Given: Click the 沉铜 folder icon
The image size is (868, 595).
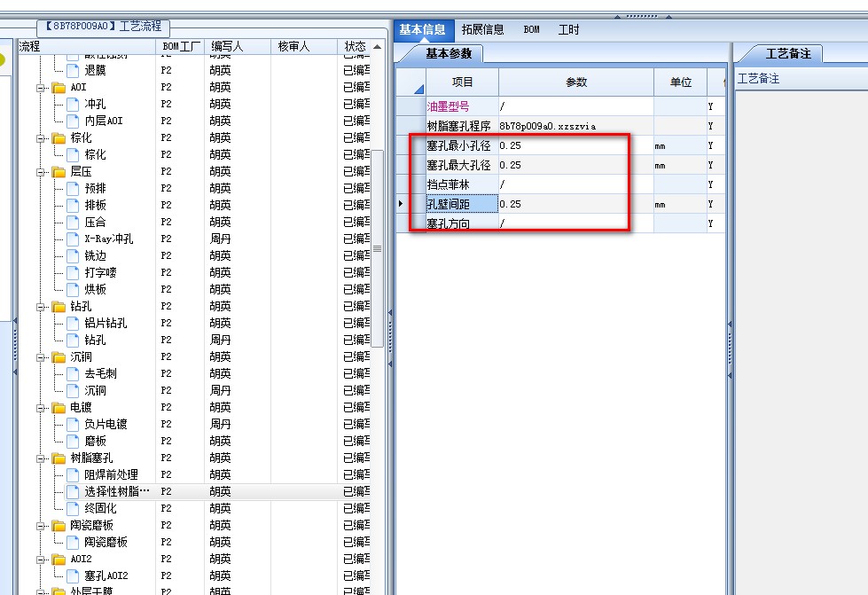Looking at the screenshot, I should (x=59, y=357).
